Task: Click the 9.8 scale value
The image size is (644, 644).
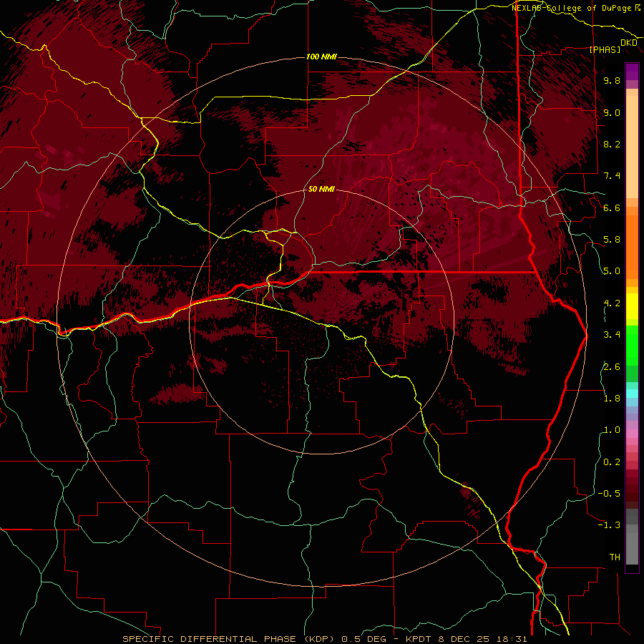Action: pyautogui.click(x=612, y=80)
